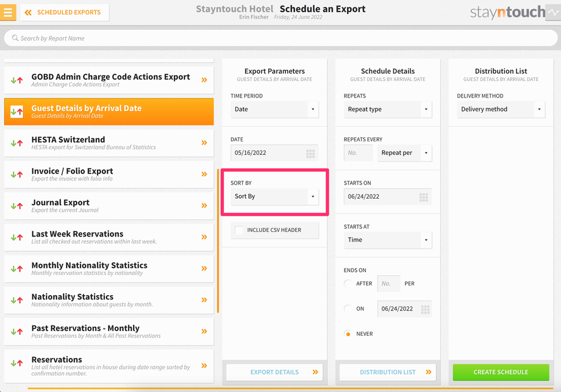Open calendar icon in the Date field
Viewport: 561px width, 392px height.
310,154
